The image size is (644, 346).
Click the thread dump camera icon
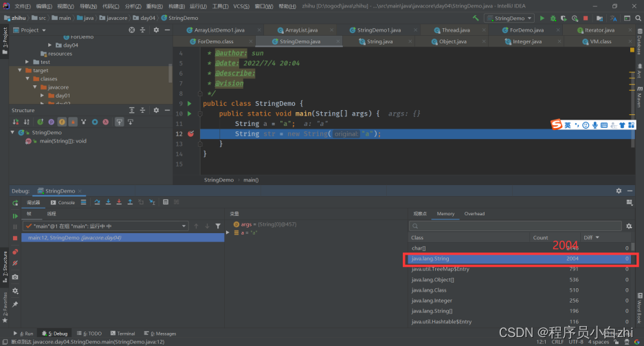[x=15, y=277]
